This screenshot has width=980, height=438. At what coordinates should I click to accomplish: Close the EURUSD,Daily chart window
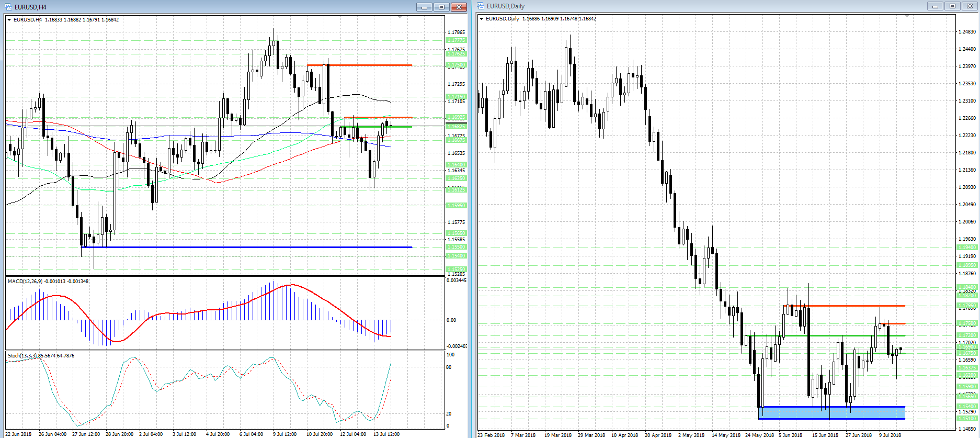click(970, 6)
